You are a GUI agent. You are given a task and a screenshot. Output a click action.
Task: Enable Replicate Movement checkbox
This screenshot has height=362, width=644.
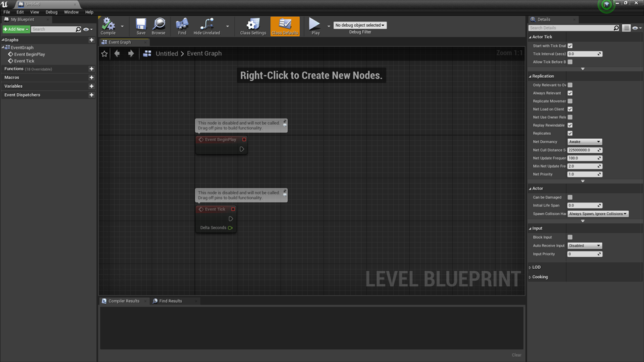(570, 101)
